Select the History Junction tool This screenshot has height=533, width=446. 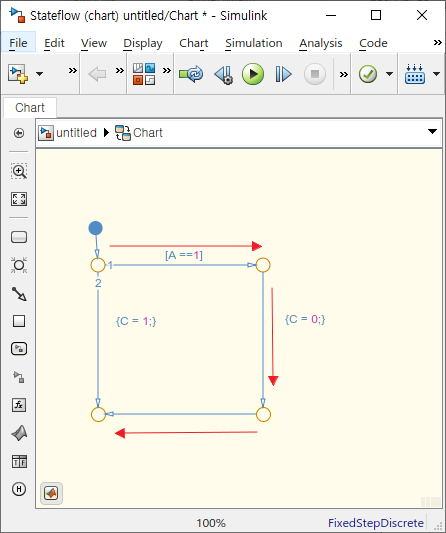pyautogui.click(x=19, y=489)
